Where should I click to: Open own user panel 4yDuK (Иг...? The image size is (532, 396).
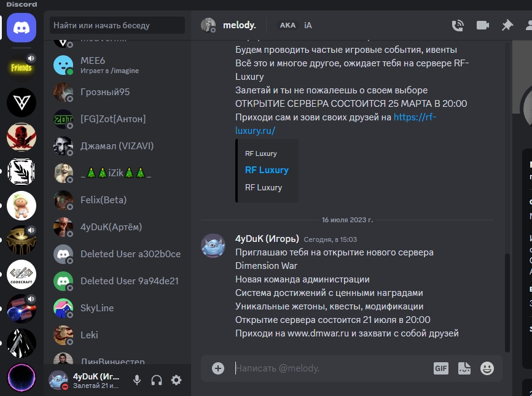(x=84, y=380)
